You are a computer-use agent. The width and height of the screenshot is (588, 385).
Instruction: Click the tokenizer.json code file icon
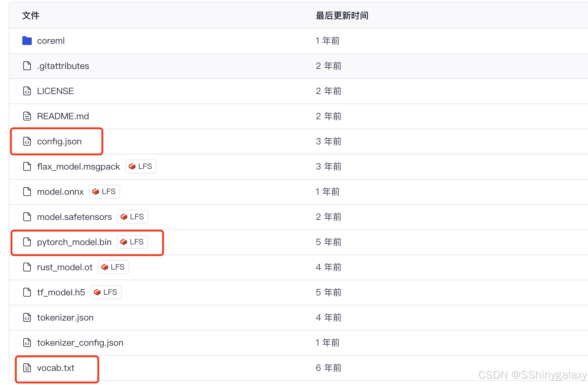point(27,318)
